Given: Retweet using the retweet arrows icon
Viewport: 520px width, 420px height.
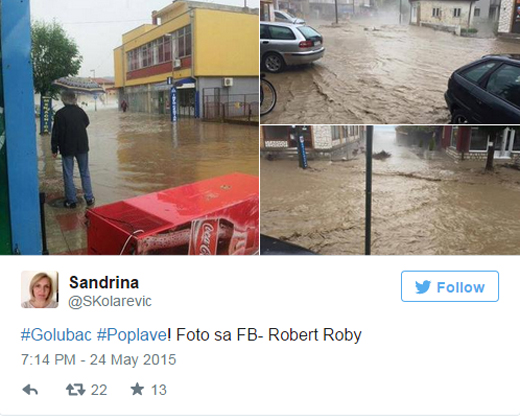Looking at the screenshot, I should [75, 390].
